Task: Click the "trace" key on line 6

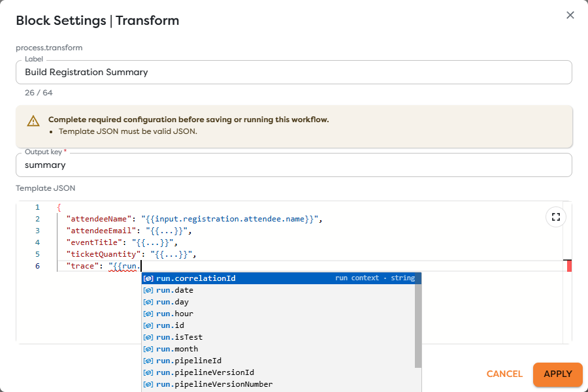Action: tap(82, 266)
